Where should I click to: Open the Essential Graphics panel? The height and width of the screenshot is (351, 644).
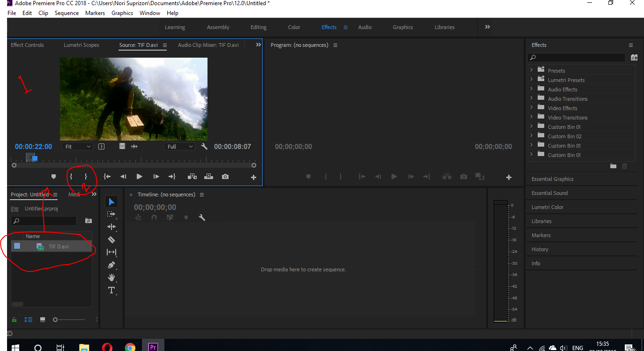tap(553, 179)
